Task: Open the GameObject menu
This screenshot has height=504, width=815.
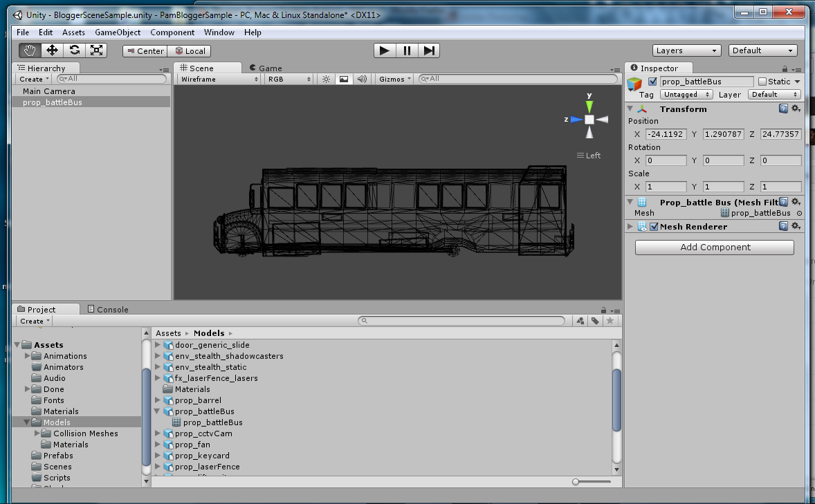Action: point(118,32)
